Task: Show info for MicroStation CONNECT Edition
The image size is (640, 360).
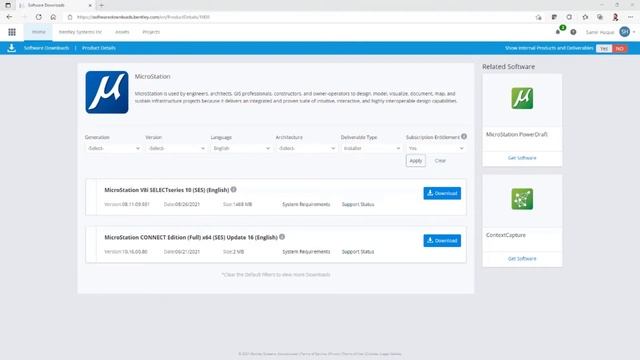Action: 282,237
